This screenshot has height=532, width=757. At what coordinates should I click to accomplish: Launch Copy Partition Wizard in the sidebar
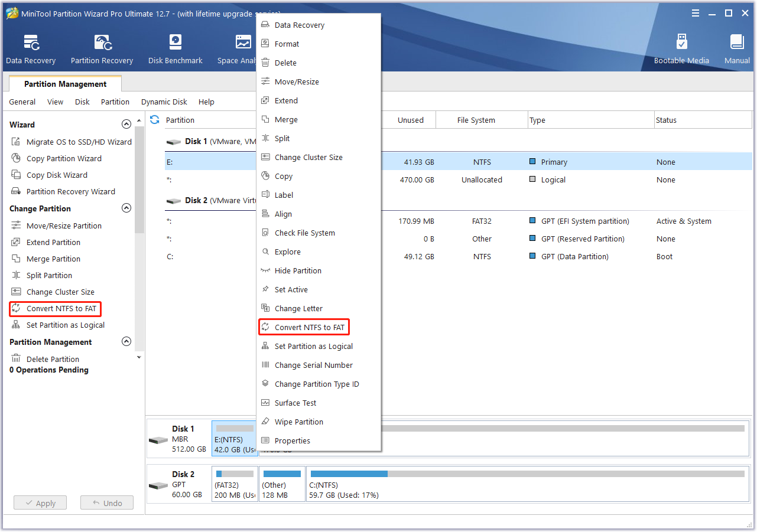coord(56,158)
